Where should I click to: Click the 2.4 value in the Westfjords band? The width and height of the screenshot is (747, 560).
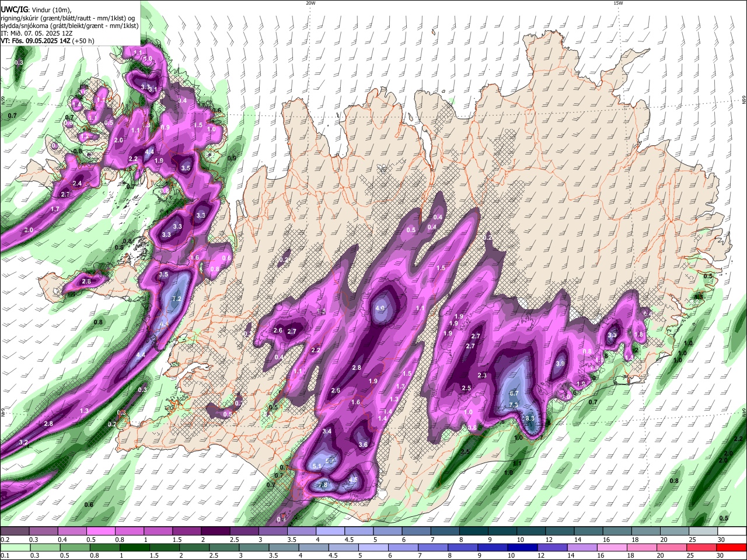(77, 183)
